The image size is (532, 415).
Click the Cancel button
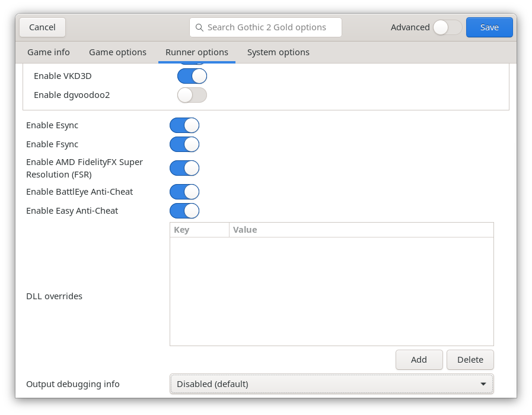tap(42, 27)
